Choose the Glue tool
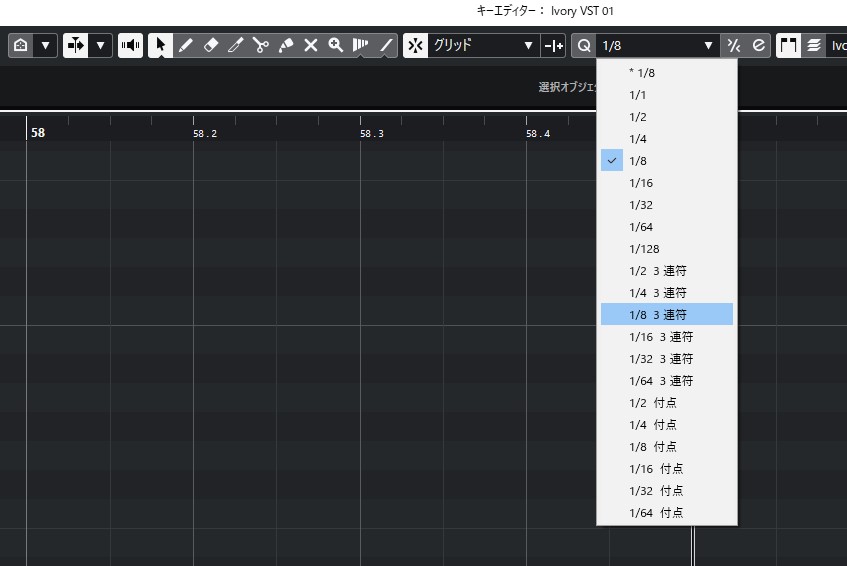Image resolution: width=847 pixels, height=566 pixels. point(285,45)
